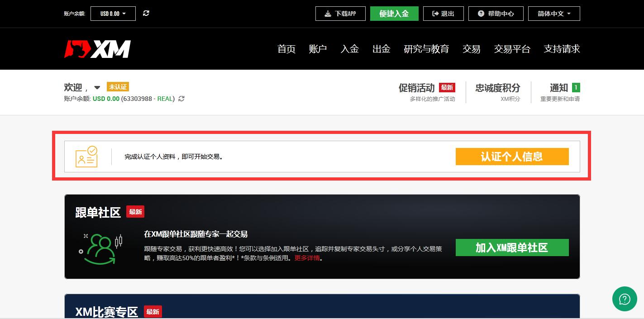Open 通知 notifications link

pyautogui.click(x=559, y=88)
